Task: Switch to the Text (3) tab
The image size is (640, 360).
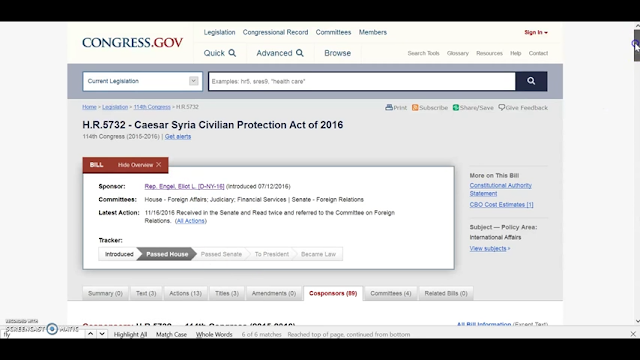Action: [146, 293]
